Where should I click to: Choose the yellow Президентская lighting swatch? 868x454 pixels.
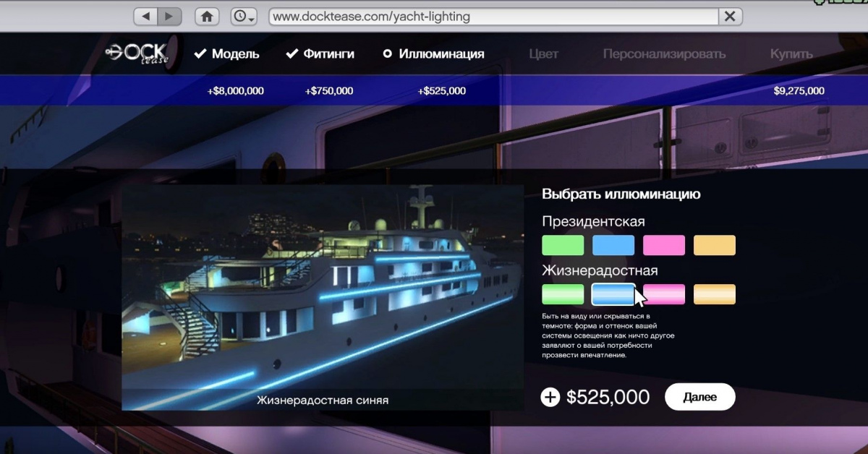pos(715,245)
